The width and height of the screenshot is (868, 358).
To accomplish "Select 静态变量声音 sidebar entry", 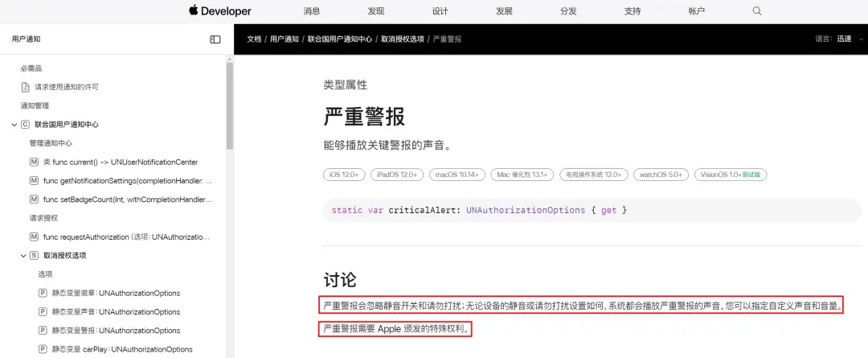I will 117,312.
